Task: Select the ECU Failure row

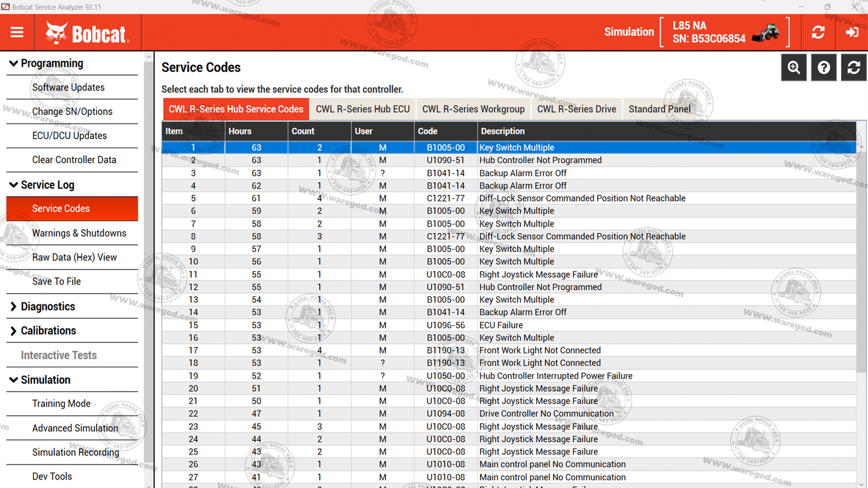Action: [x=509, y=325]
